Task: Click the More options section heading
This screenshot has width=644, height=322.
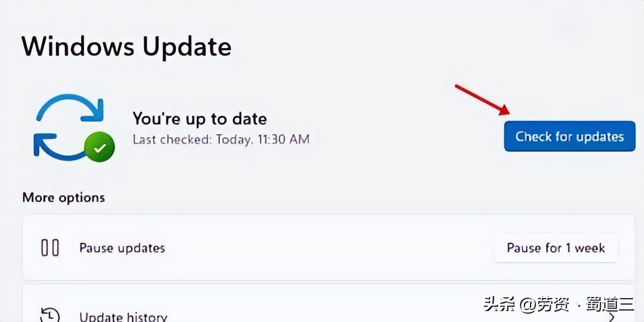Action: (63, 198)
